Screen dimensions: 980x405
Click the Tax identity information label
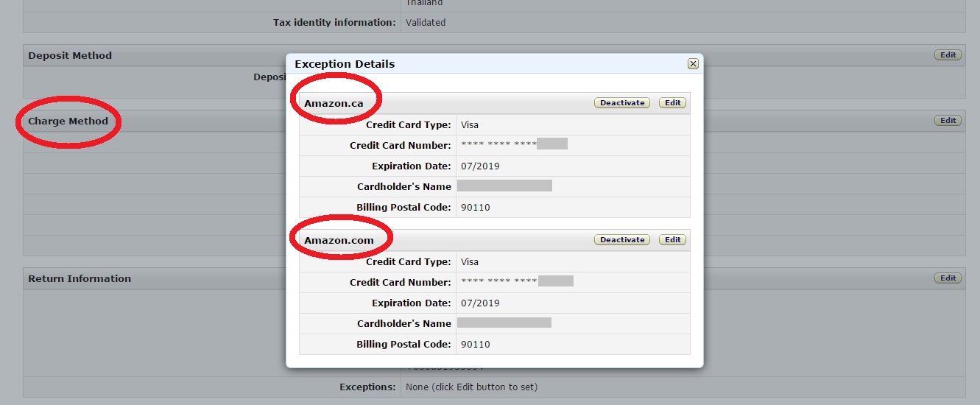(334, 22)
